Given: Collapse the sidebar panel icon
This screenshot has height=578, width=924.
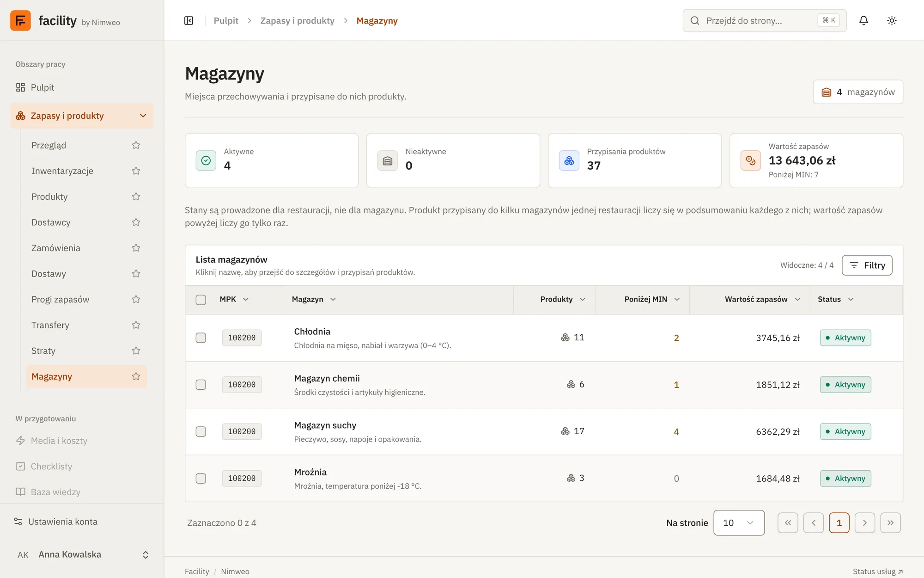Looking at the screenshot, I should coord(188,20).
